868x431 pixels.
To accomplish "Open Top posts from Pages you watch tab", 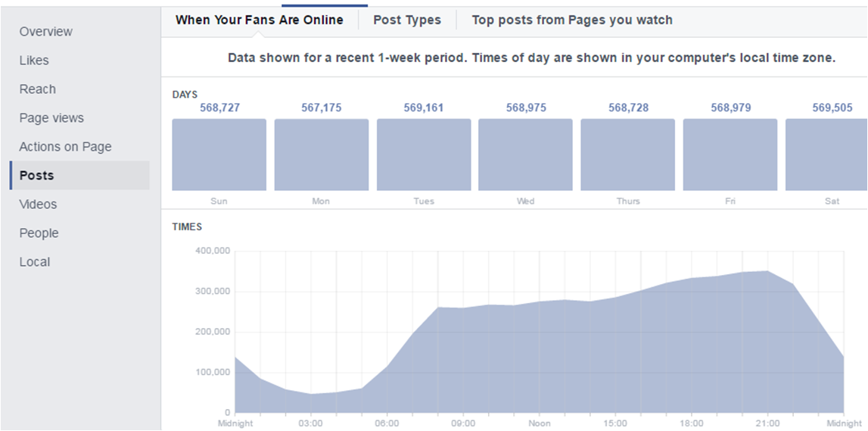I will tap(572, 20).
